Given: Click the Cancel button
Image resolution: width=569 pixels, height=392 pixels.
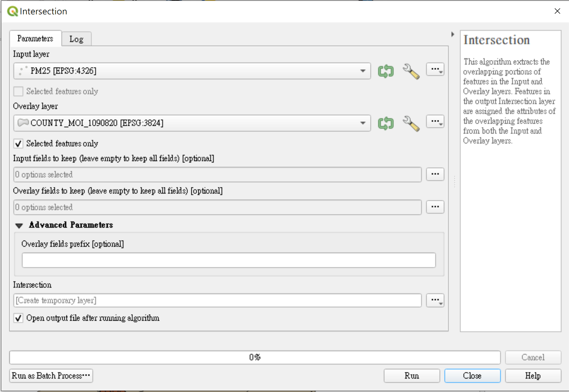Looking at the screenshot, I should click(533, 357).
